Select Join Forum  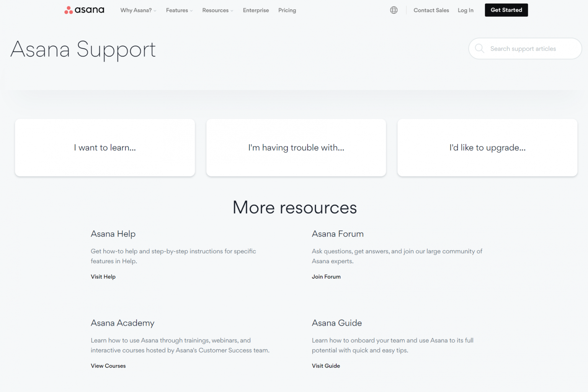[326, 276]
